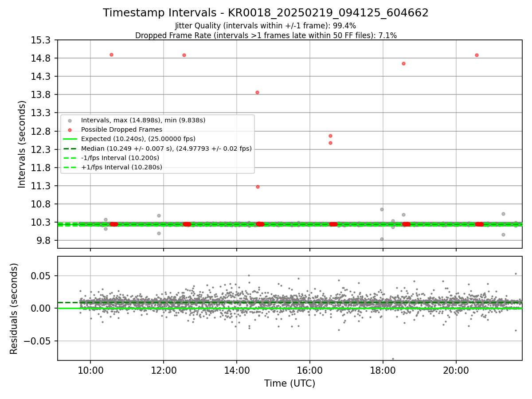Select legend entry starting with 'Median (10.249'

coord(166,149)
